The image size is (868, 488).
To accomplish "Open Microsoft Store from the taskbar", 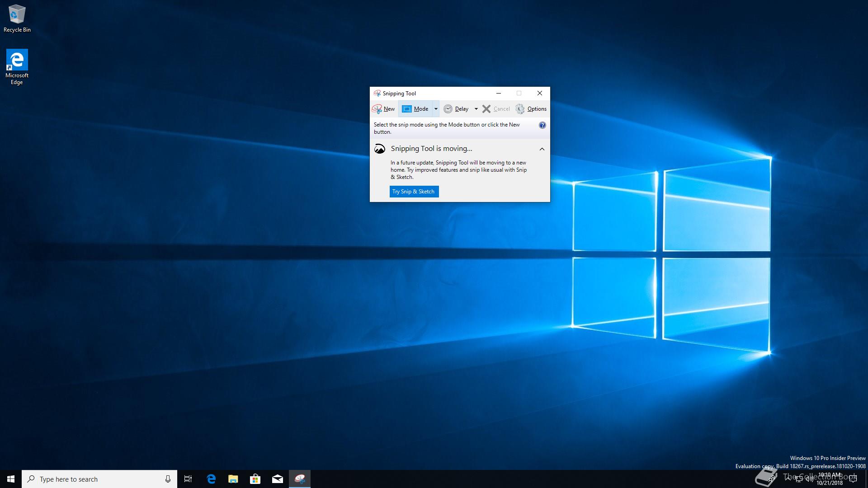I will [x=255, y=479].
